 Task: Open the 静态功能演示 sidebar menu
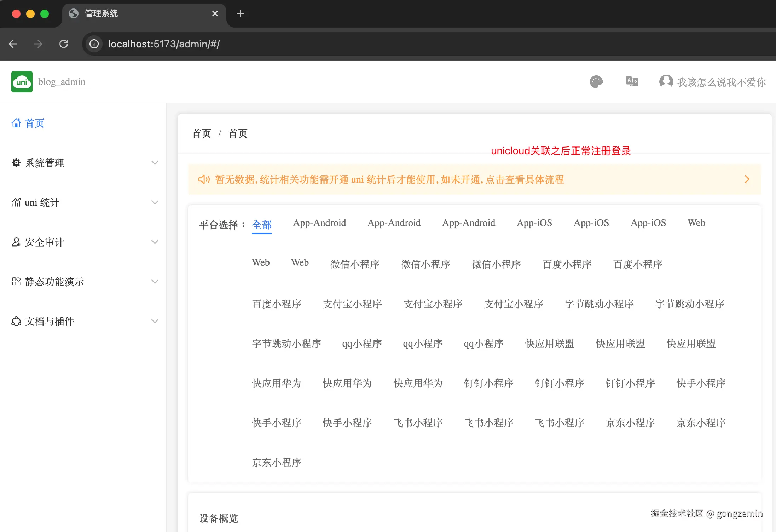[54, 282]
